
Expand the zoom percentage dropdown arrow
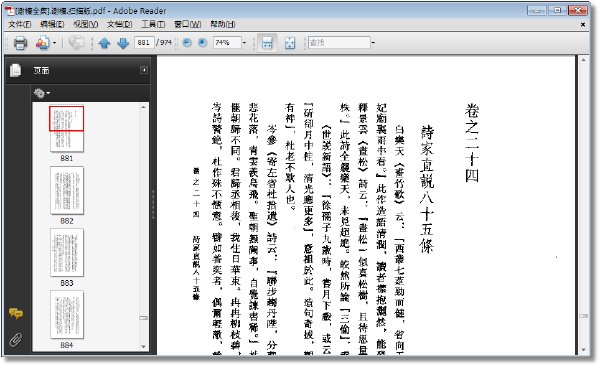tap(245, 42)
